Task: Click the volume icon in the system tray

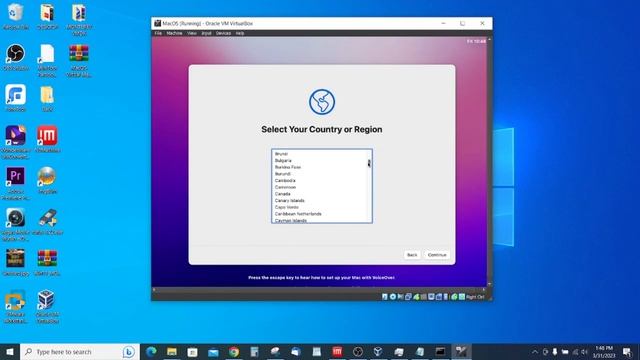Action: point(584,352)
